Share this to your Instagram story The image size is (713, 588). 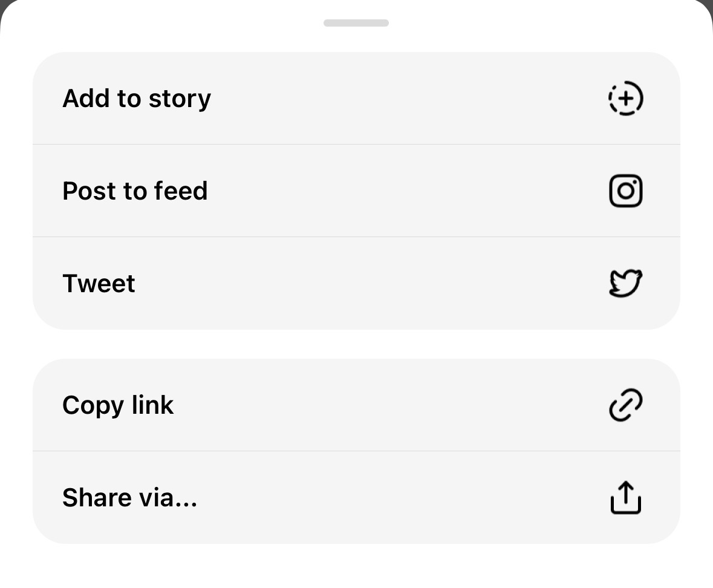356,98
